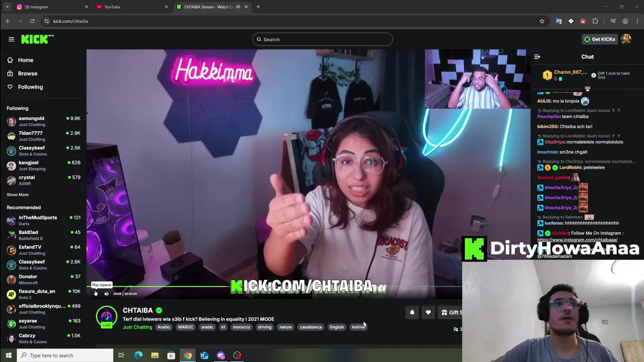644x362 pixels.
Task: Open the profile avatar menu
Action: click(x=626, y=39)
